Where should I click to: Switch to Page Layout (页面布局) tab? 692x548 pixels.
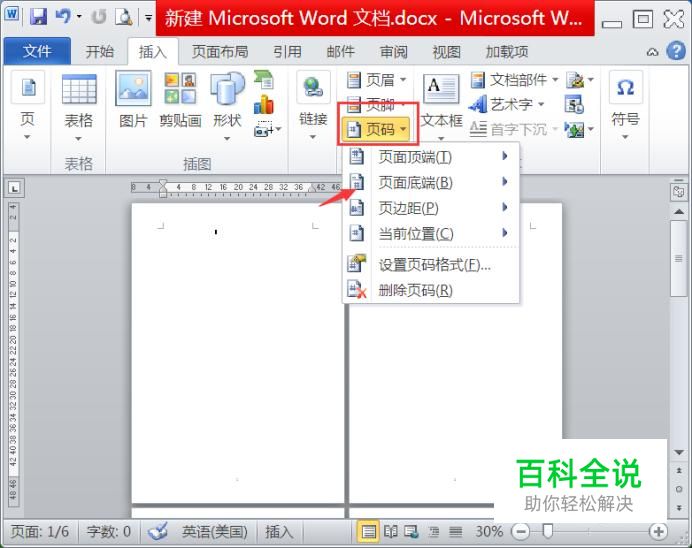[x=220, y=52]
